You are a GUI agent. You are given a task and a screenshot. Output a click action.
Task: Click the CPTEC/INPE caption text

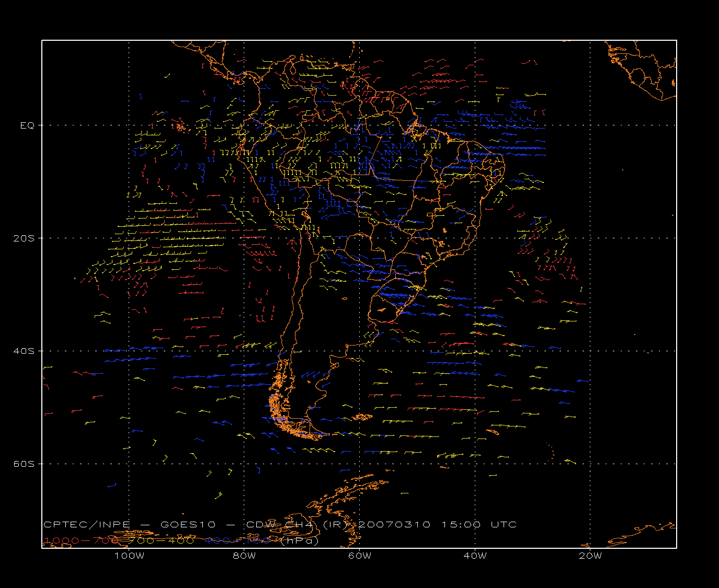87,524
